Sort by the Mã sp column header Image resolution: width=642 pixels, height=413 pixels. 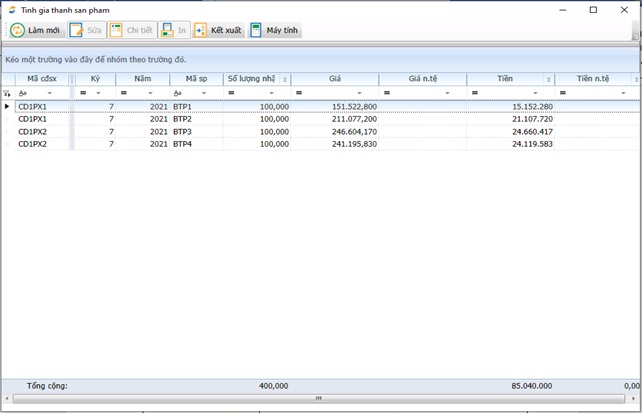195,79
